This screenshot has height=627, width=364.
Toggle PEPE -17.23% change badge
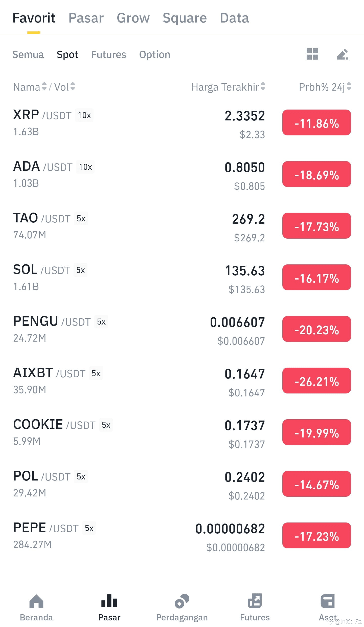(x=317, y=536)
